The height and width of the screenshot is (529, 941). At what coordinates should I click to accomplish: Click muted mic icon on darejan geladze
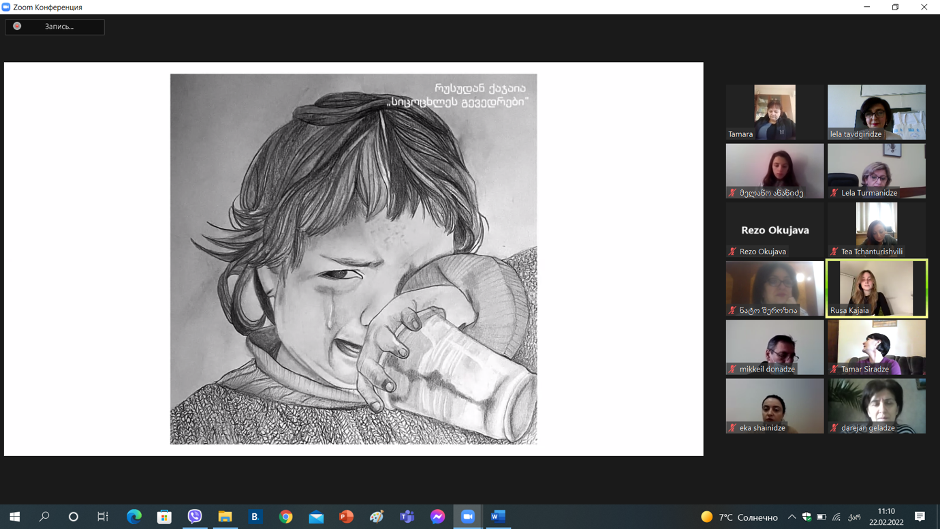click(834, 428)
